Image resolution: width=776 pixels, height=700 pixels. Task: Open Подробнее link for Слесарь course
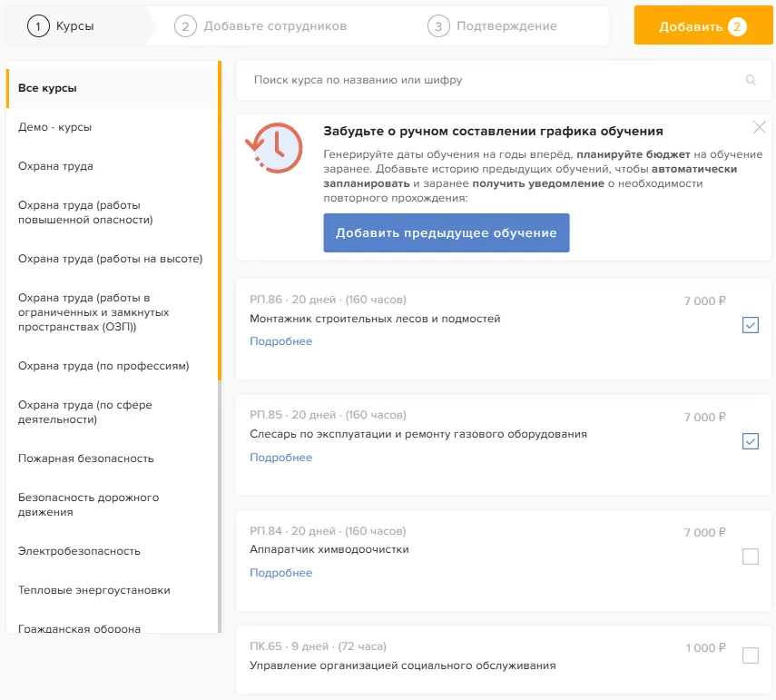[x=280, y=458]
